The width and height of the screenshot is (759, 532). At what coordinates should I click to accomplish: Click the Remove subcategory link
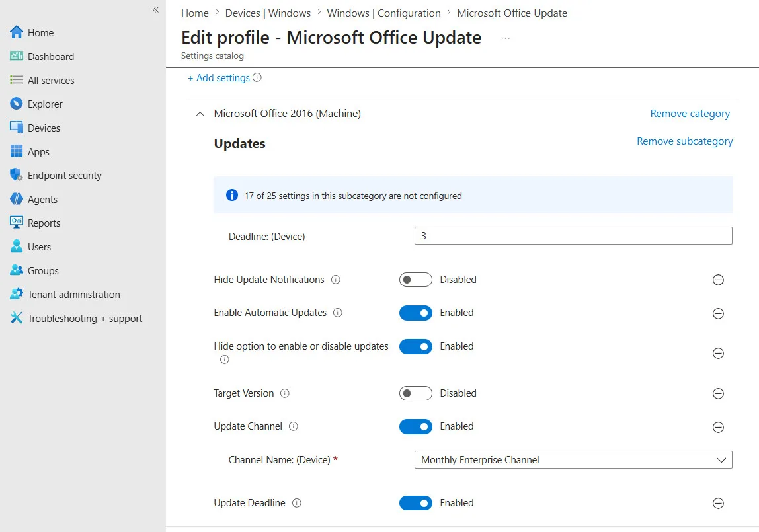click(x=684, y=141)
